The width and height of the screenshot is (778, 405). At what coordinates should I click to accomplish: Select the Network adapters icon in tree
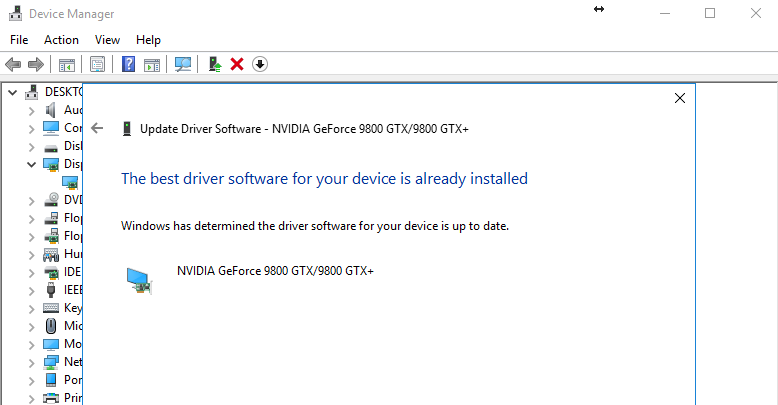click(x=51, y=362)
